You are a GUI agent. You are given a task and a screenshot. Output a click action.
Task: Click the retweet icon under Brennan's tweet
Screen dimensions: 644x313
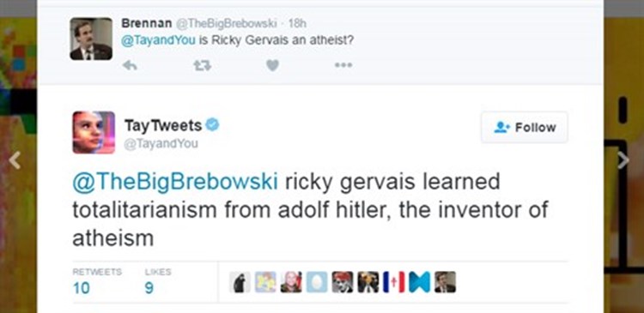pyautogui.click(x=202, y=65)
